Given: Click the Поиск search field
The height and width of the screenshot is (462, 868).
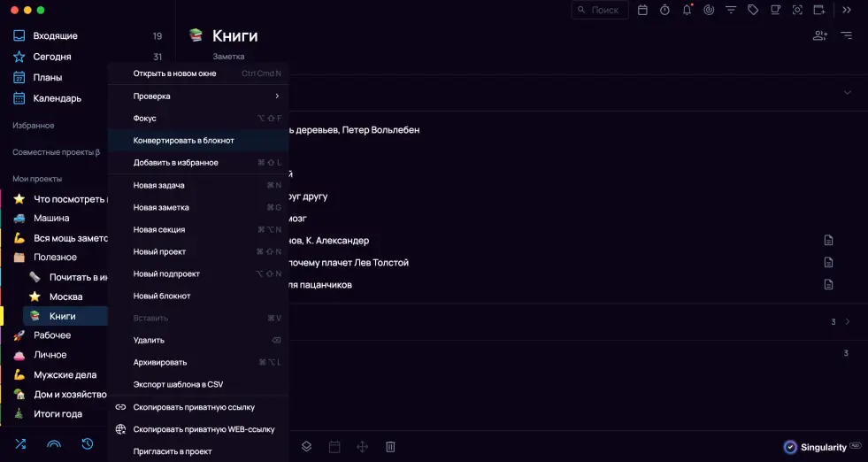Looking at the screenshot, I should pyautogui.click(x=600, y=10).
